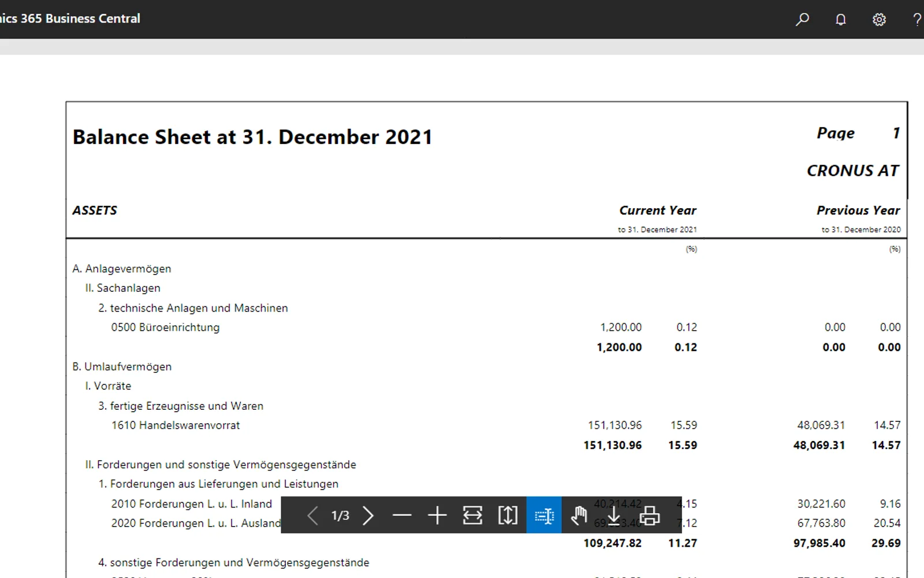Go to next page arrow
Screen dimensions: 924x578
point(368,515)
